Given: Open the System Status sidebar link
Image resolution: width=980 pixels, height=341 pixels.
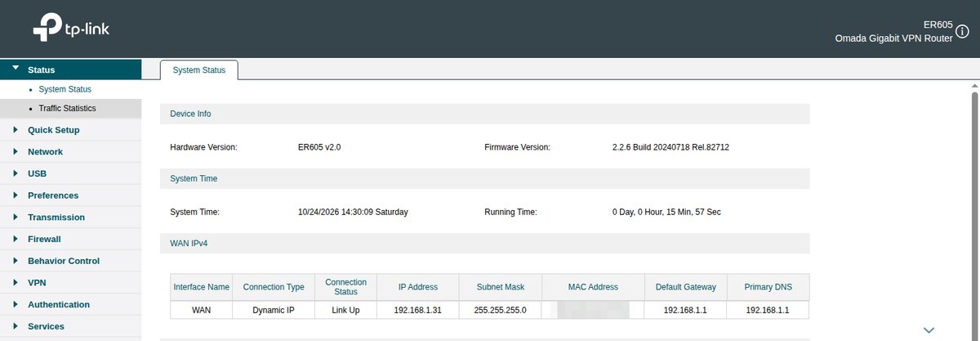Looking at the screenshot, I should (65, 89).
